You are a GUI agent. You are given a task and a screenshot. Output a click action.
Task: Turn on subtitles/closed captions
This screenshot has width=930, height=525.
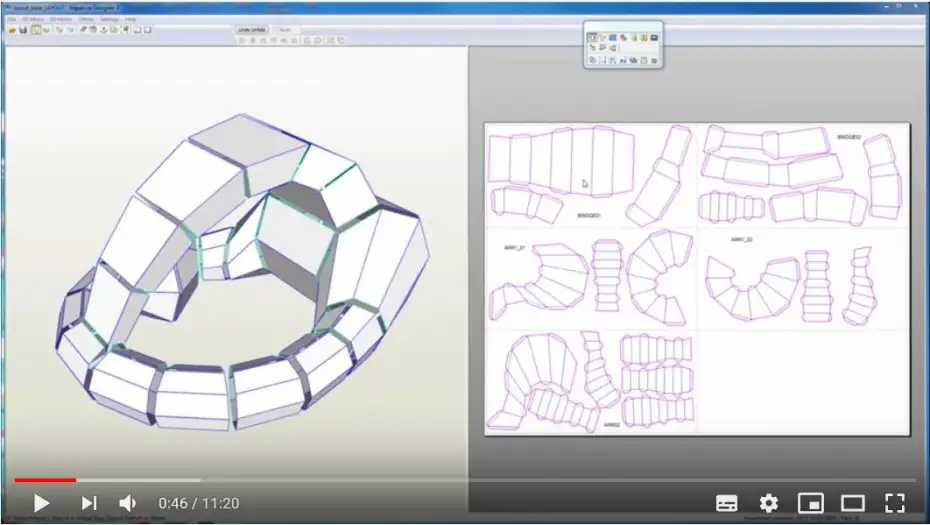click(727, 503)
